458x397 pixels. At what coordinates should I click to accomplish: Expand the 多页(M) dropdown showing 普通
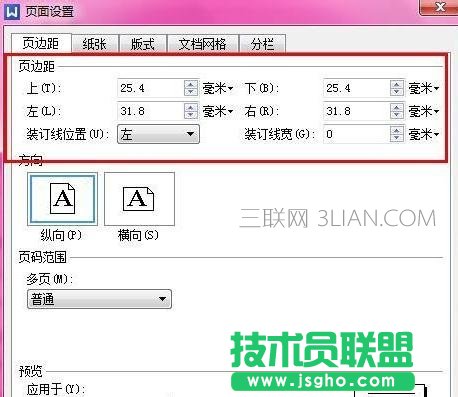(99, 299)
